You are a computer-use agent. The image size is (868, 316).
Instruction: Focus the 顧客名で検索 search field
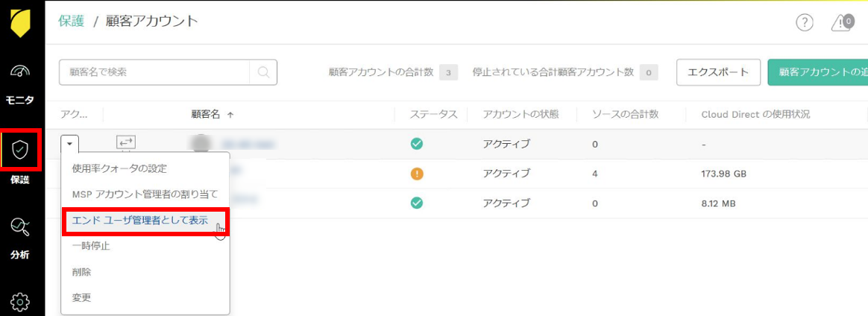(154, 72)
